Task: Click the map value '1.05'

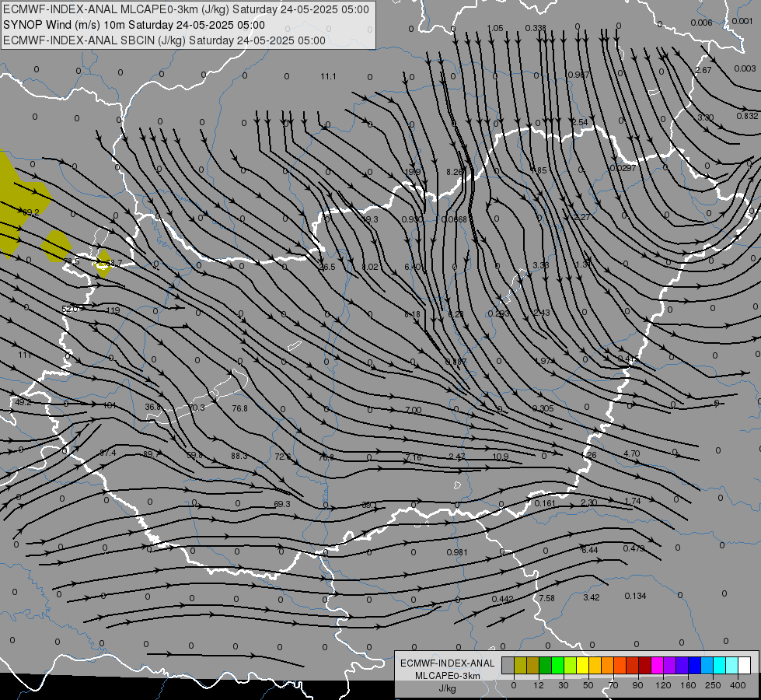Action: coord(495,28)
